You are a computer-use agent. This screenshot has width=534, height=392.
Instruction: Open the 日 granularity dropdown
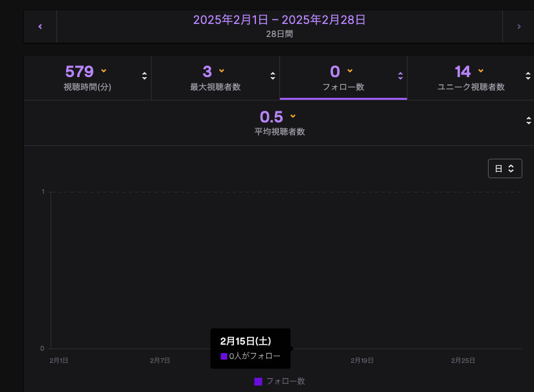tap(505, 168)
